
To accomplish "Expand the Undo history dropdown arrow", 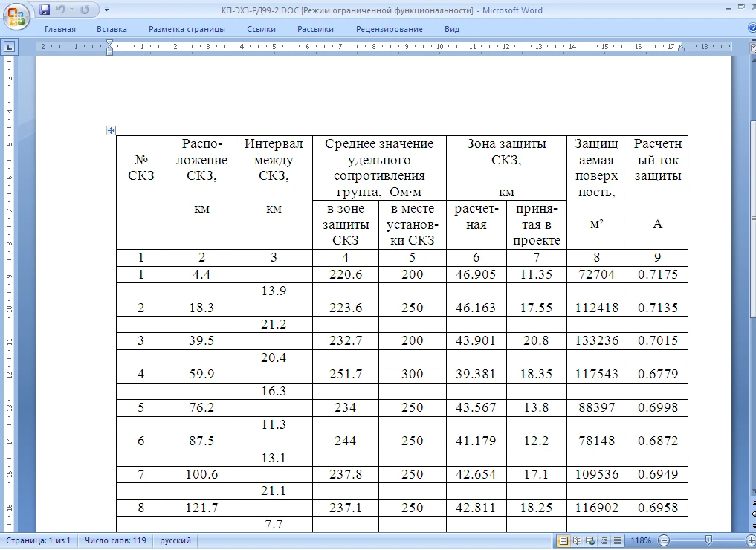I will pos(72,10).
